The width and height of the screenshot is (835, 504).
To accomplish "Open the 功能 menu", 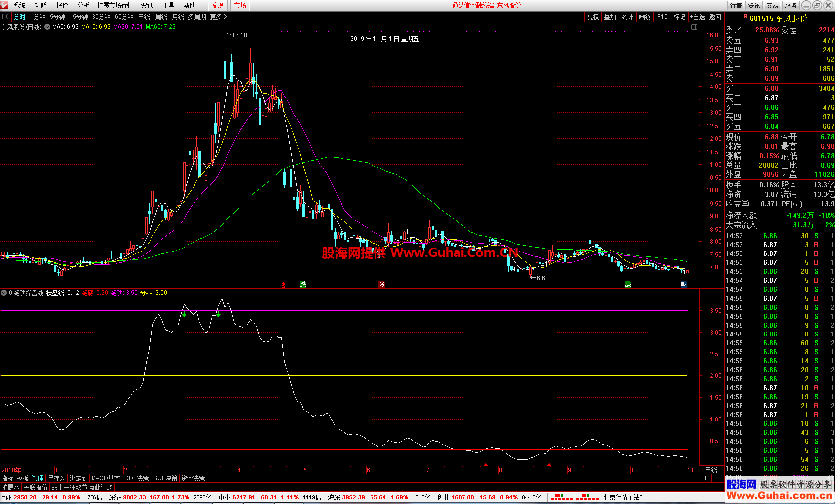I will [x=41, y=5].
